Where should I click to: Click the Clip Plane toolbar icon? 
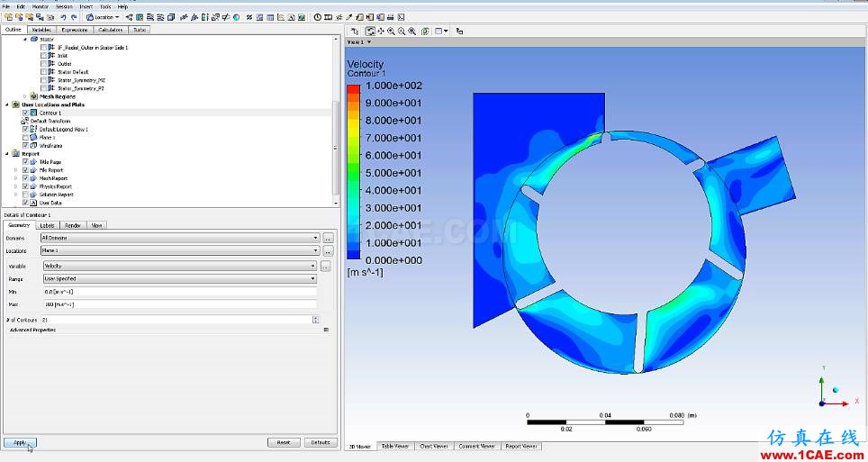[x=226, y=17]
